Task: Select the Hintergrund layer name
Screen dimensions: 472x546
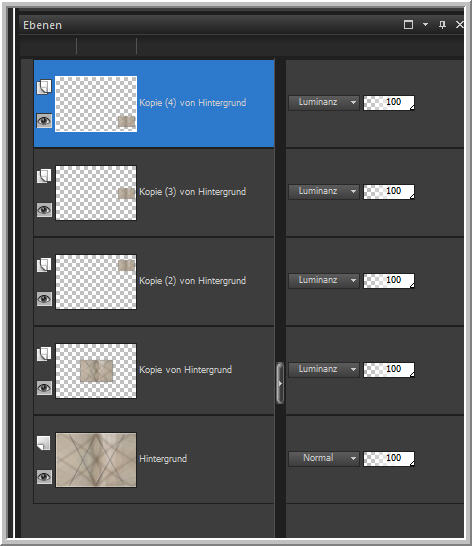Action: click(163, 459)
